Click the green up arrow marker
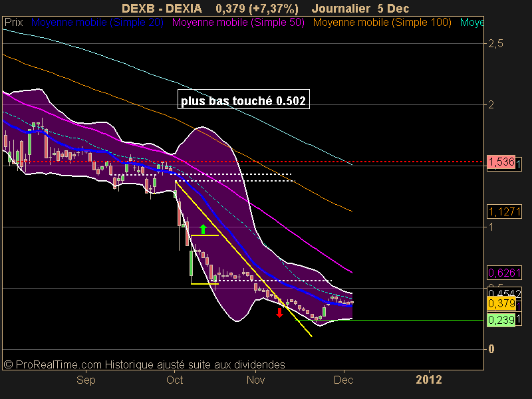The width and height of the screenshot is (532, 399). (x=203, y=229)
